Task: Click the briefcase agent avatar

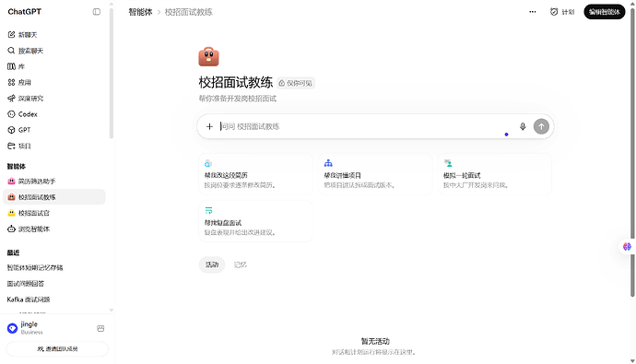Action: (208, 57)
